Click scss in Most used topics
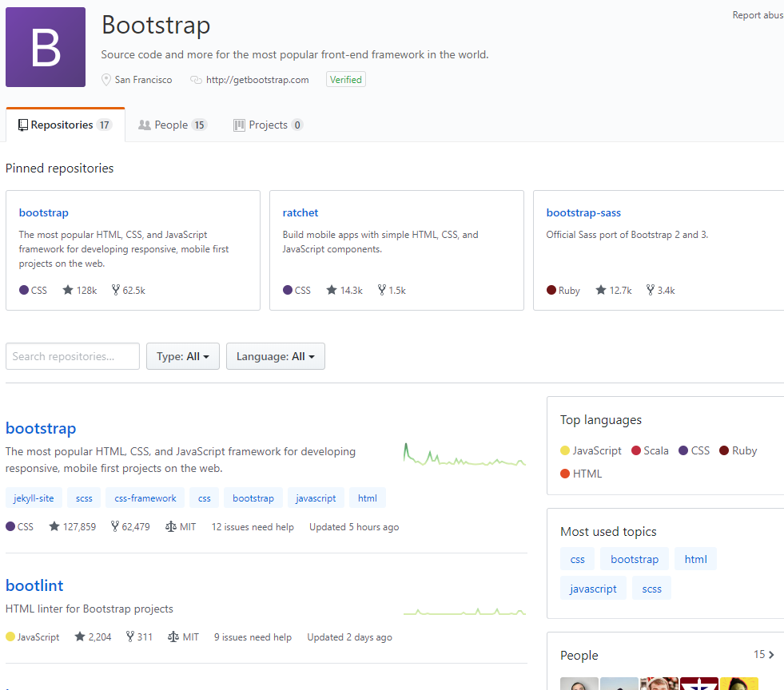 [x=651, y=589]
